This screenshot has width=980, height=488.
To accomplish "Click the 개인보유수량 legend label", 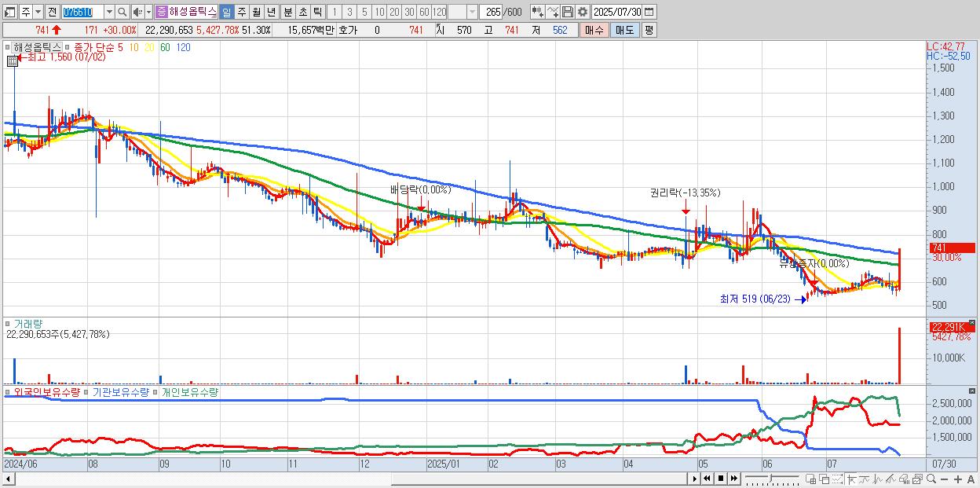I will [x=190, y=391].
